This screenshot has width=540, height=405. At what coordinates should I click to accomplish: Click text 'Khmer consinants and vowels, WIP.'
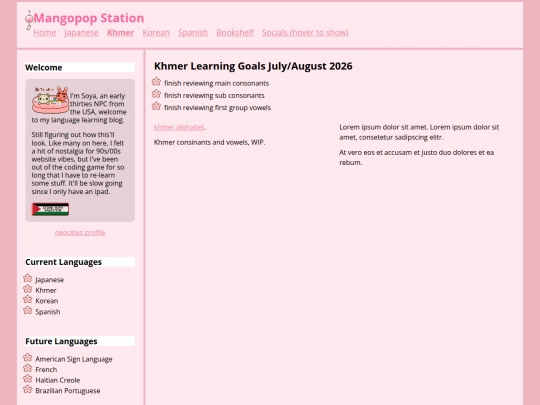pos(209,142)
